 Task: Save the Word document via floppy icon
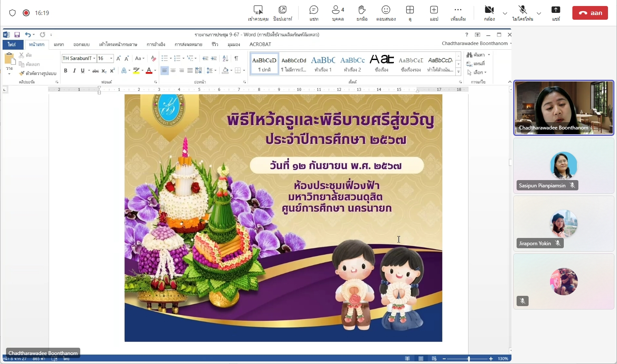[17, 35]
